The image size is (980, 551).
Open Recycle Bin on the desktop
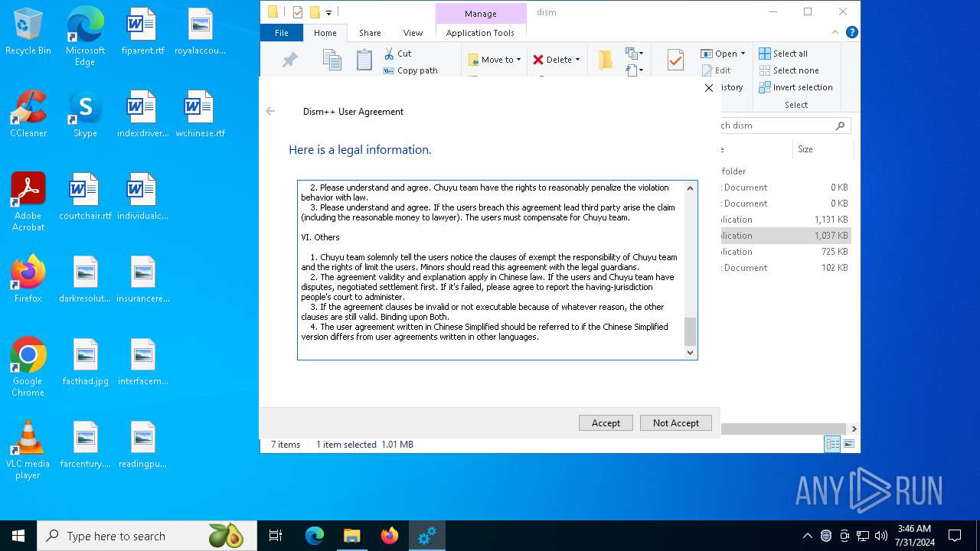[28, 31]
